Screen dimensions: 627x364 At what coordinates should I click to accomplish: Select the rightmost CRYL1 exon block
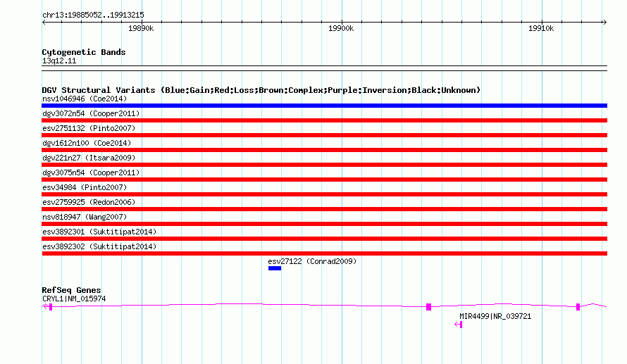(578, 307)
